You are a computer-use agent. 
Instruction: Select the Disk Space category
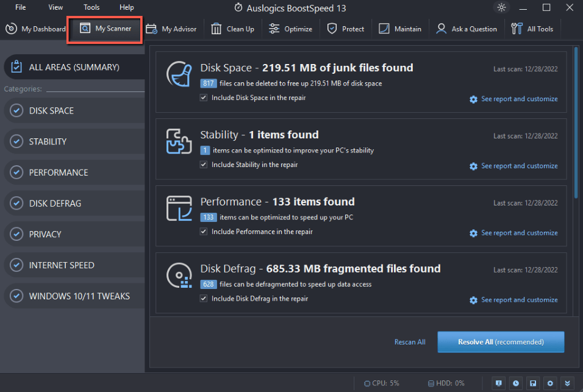74,111
